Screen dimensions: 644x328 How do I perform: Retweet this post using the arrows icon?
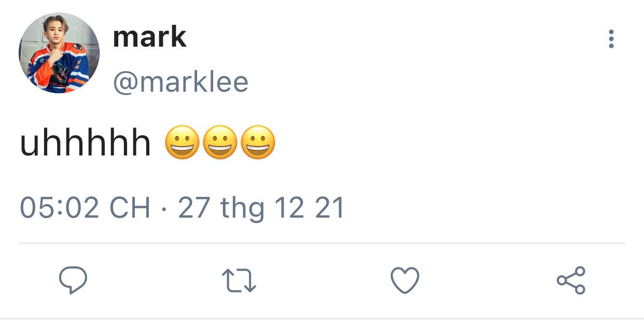pos(239,281)
